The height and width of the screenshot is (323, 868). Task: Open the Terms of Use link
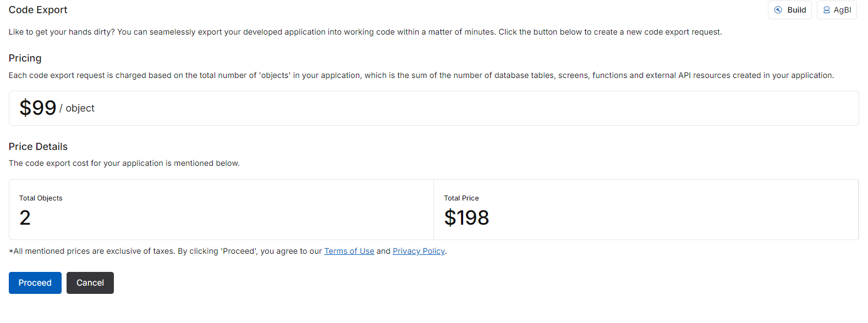(349, 251)
